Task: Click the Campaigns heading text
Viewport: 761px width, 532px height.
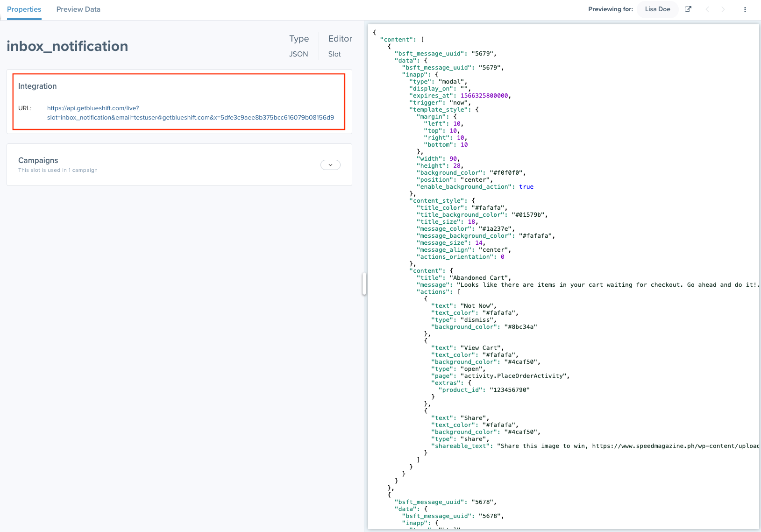Action: (38, 160)
